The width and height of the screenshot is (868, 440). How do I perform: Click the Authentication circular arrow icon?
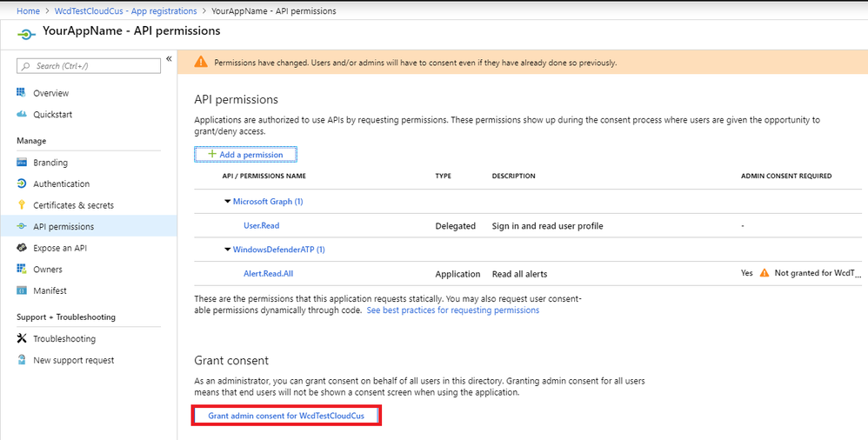[x=22, y=183]
